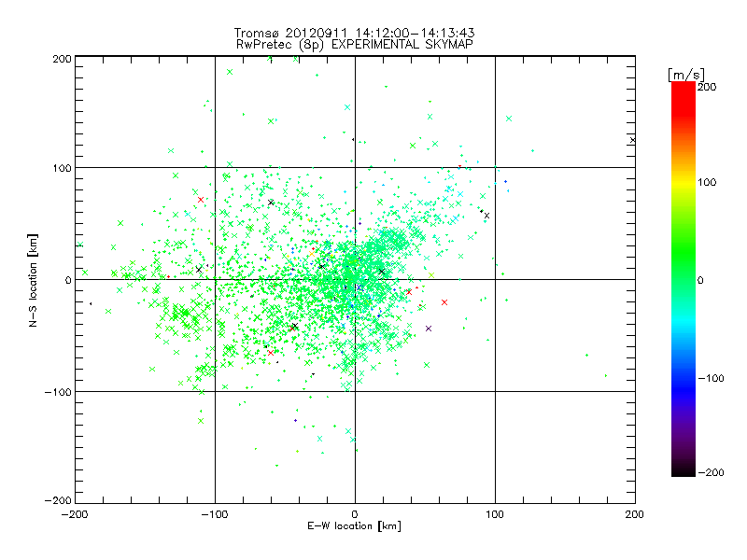747x560 pixels.
Task: Click the colorbar tick label '-100'
Action: [711, 378]
